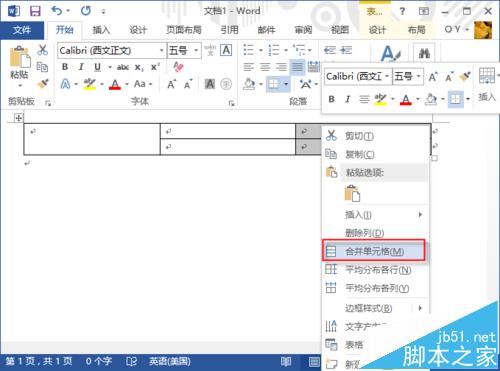Expand the borders dropdown arrow in paragraph group

point(286,84)
